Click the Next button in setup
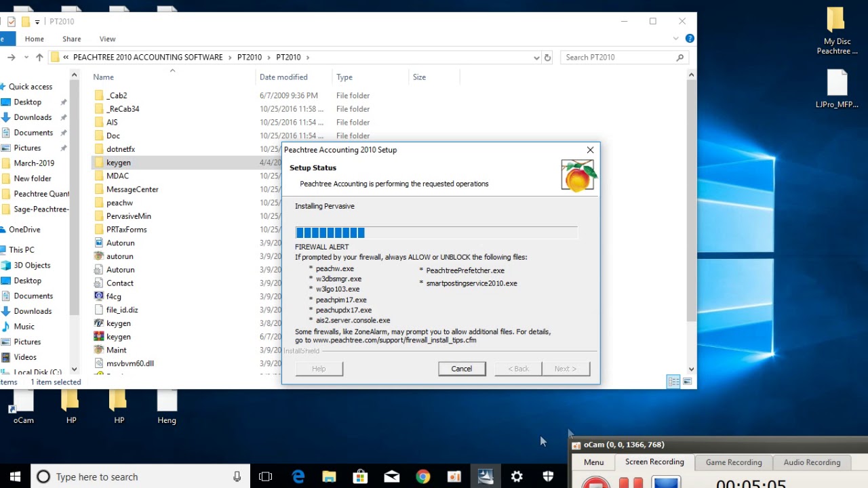The height and width of the screenshot is (488, 868). [x=566, y=369]
